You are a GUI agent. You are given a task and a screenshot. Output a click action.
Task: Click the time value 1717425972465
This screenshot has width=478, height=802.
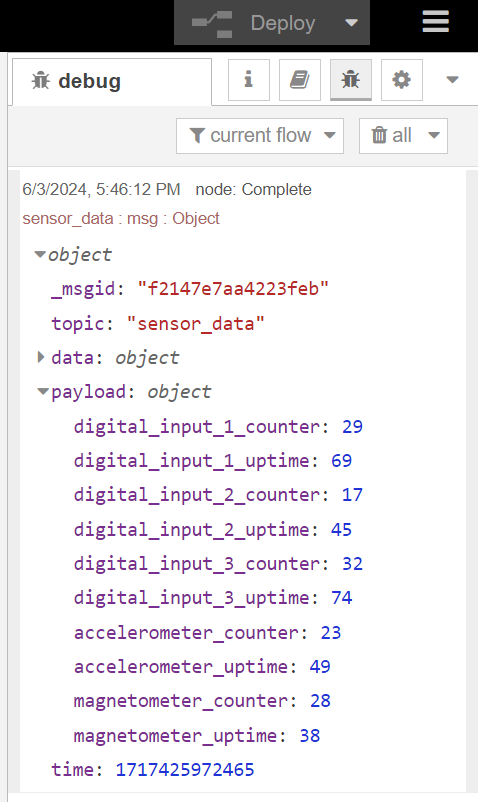tap(185, 769)
